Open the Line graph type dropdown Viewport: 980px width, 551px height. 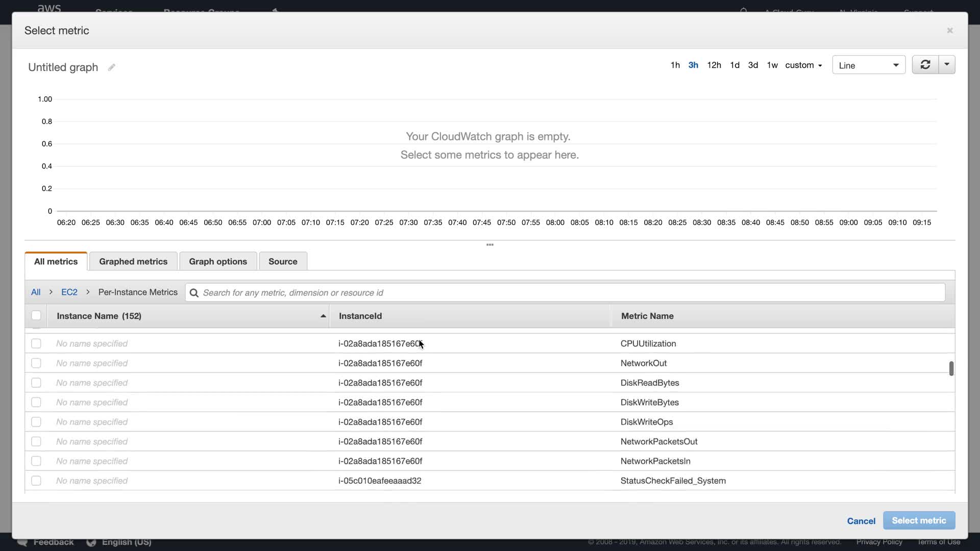tap(868, 65)
